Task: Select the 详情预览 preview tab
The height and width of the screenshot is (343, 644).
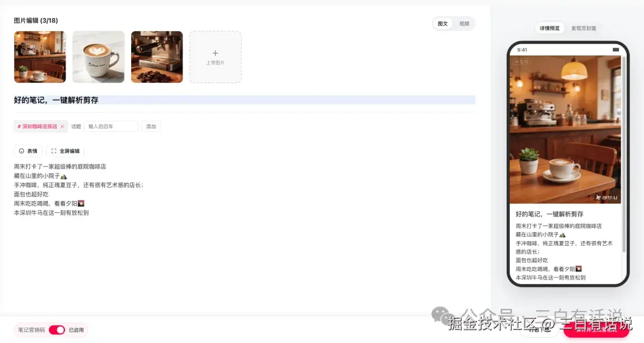Action: click(x=550, y=29)
